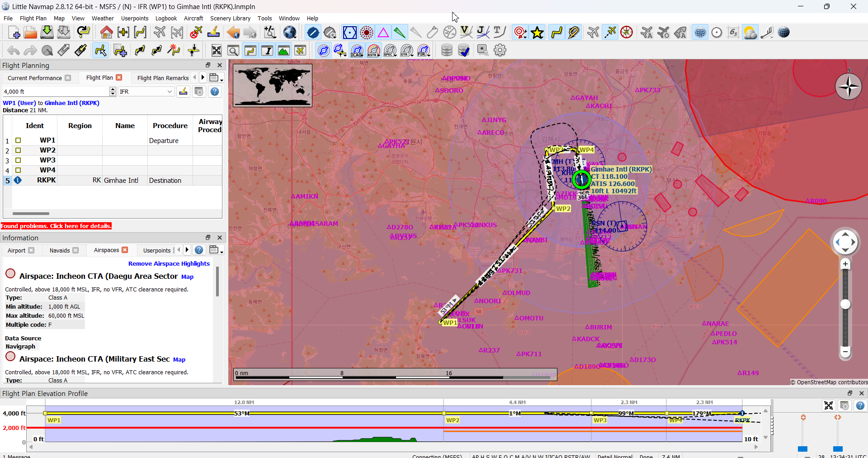This screenshot has width=868, height=458.
Task: Open a flight plan file
Action: (x=30, y=33)
